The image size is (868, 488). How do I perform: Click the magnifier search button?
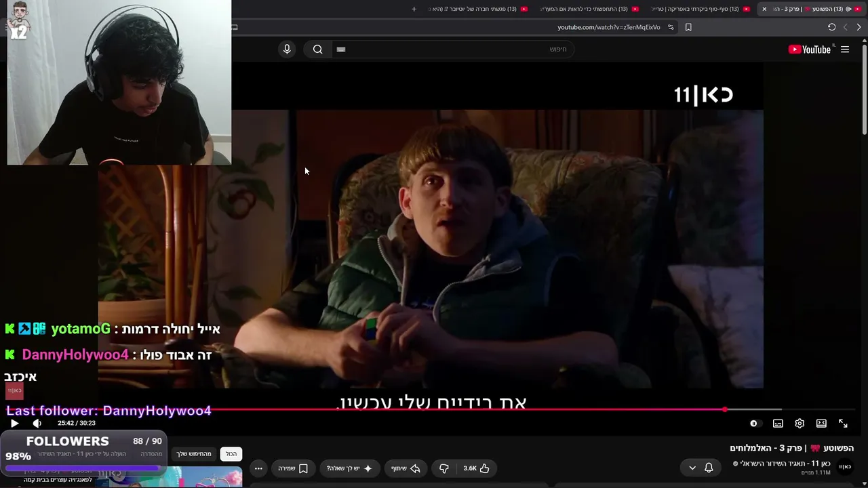point(317,49)
